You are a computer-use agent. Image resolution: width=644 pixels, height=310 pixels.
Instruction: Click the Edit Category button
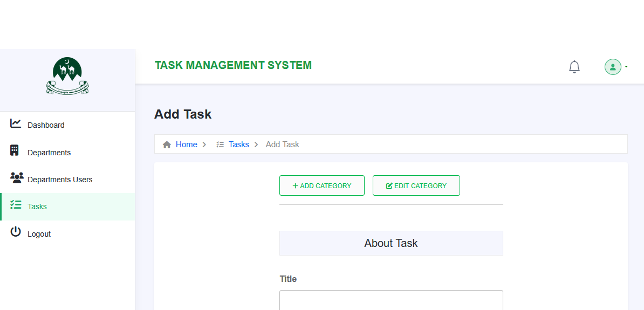click(x=416, y=185)
